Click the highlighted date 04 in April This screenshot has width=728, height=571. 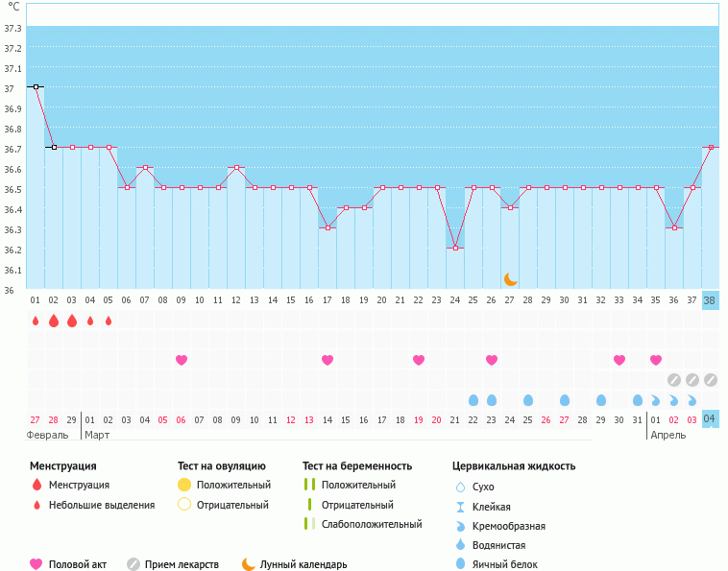710,419
